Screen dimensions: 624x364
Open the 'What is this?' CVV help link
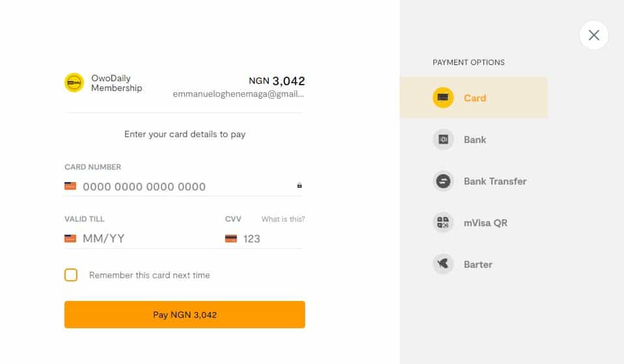coord(283,219)
